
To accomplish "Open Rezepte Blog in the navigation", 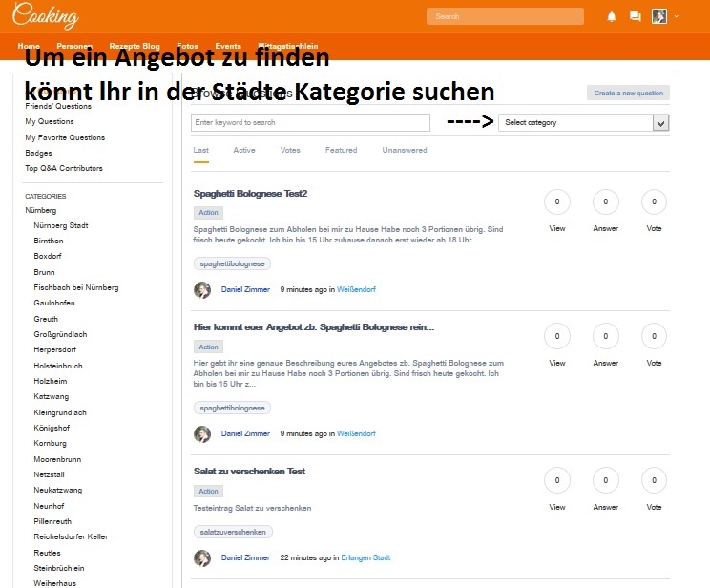I will point(135,46).
